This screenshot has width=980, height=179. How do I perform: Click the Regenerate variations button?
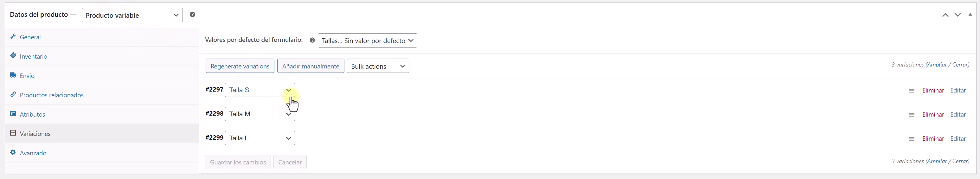(240, 66)
